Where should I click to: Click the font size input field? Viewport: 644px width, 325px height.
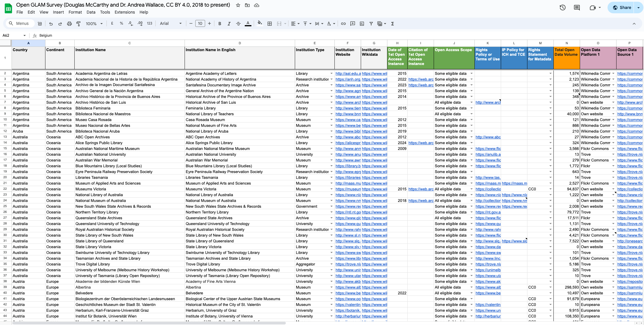pos(200,24)
